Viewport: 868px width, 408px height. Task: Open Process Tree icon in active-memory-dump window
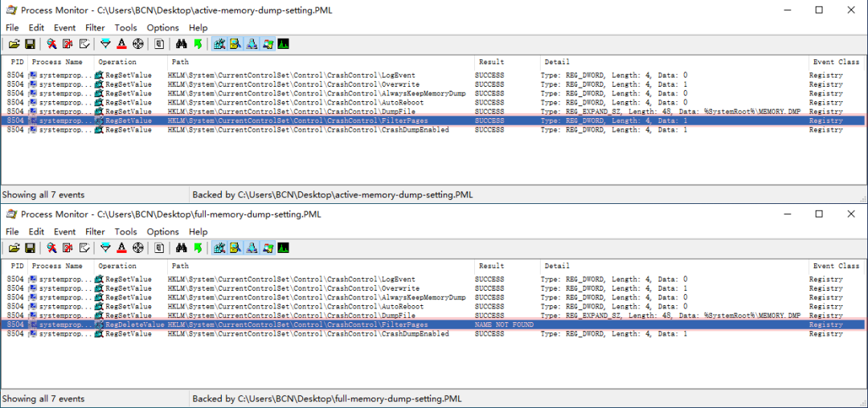[159, 44]
